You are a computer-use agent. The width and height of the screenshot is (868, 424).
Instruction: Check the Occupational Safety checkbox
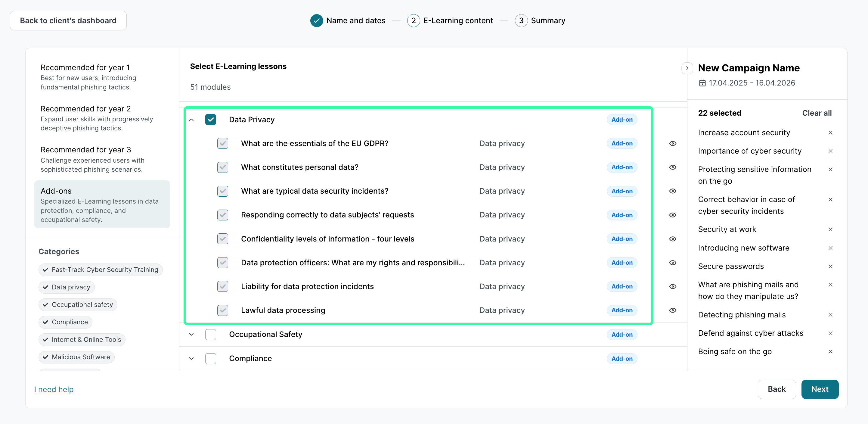coord(211,334)
